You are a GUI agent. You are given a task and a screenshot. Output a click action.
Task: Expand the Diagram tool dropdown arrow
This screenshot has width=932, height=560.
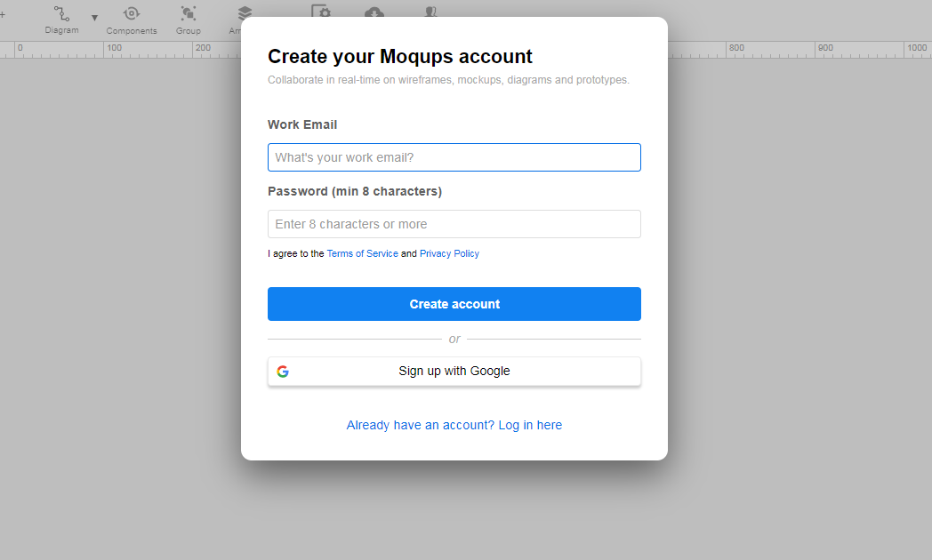pyautogui.click(x=94, y=18)
